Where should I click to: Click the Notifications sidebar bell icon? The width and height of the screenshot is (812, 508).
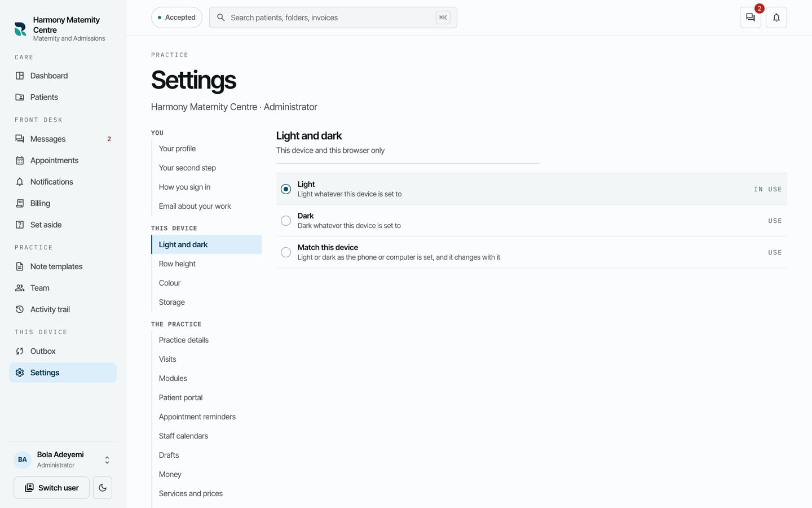(x=20, y=182)
